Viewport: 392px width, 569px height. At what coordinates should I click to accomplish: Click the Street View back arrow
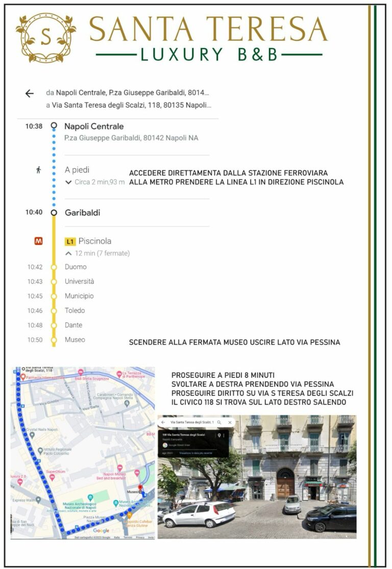click(x=163, y=423)
